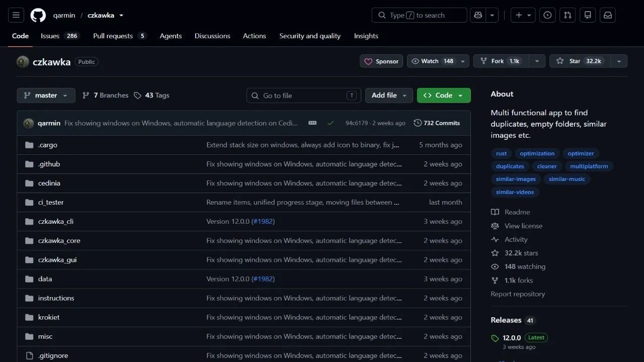Expand the commit message ellipsis
This screenshot has width=644, height=362.
tap(312, 123)
